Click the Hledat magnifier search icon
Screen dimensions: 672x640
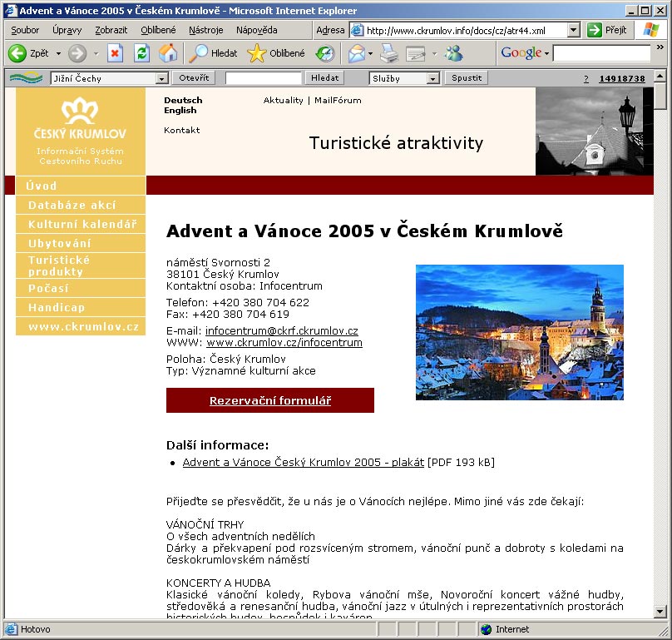(x=199, y=53)
